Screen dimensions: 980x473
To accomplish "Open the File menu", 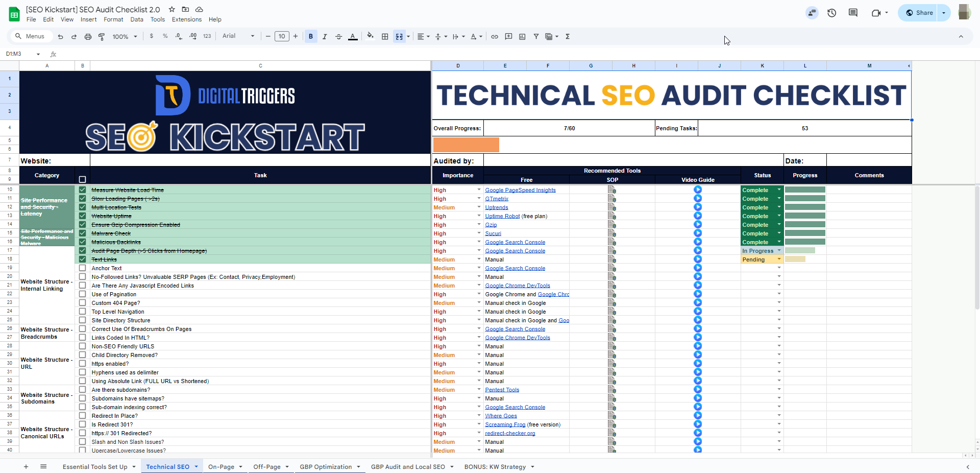I will coord(31,19).
